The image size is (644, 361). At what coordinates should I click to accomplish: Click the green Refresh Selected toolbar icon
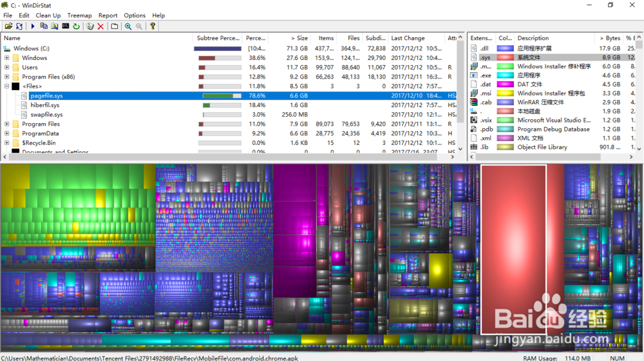[x=77, y=26]
